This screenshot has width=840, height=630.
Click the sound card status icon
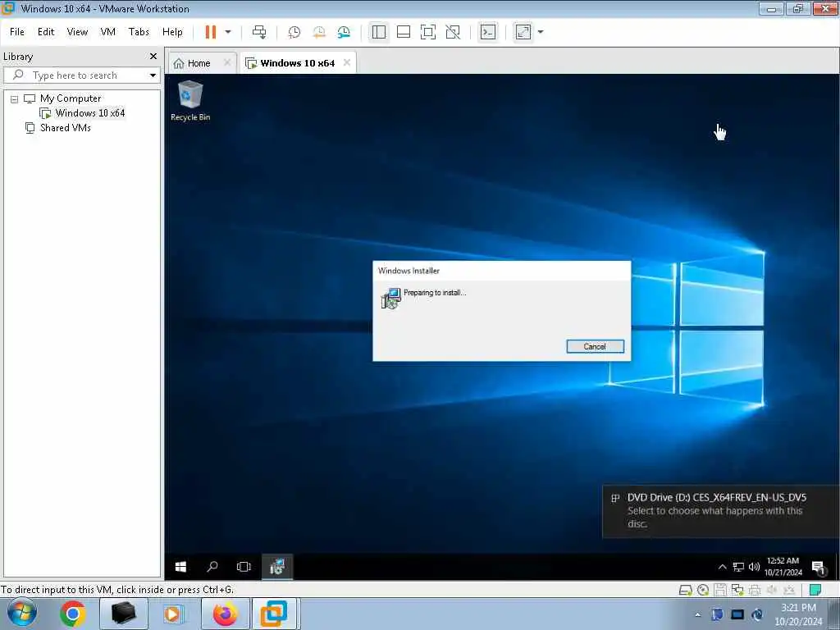(772, 591)
